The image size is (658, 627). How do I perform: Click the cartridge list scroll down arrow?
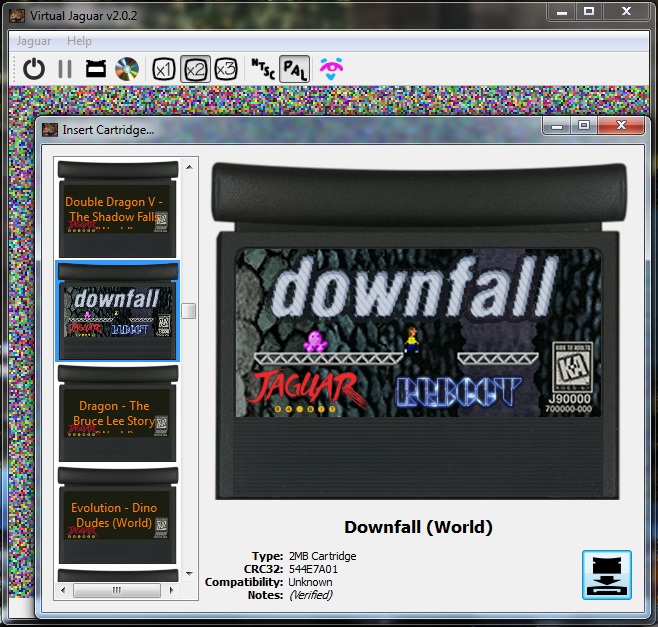point(189,573)
